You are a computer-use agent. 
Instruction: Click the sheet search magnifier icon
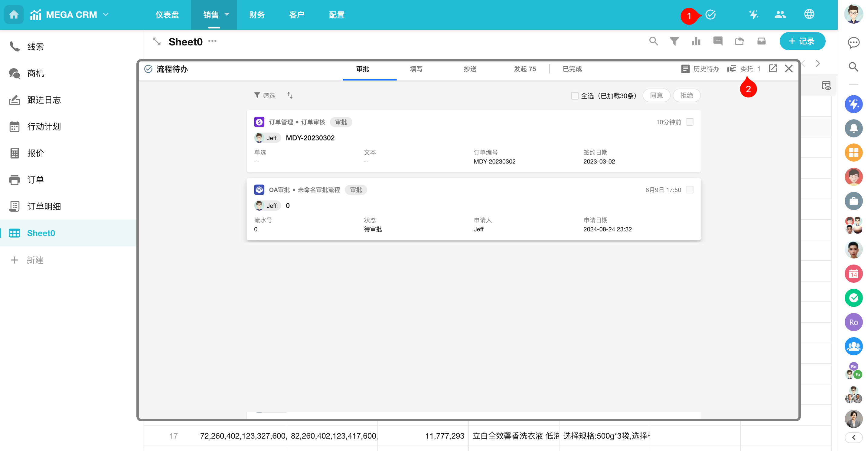click(x=653, y=41)
